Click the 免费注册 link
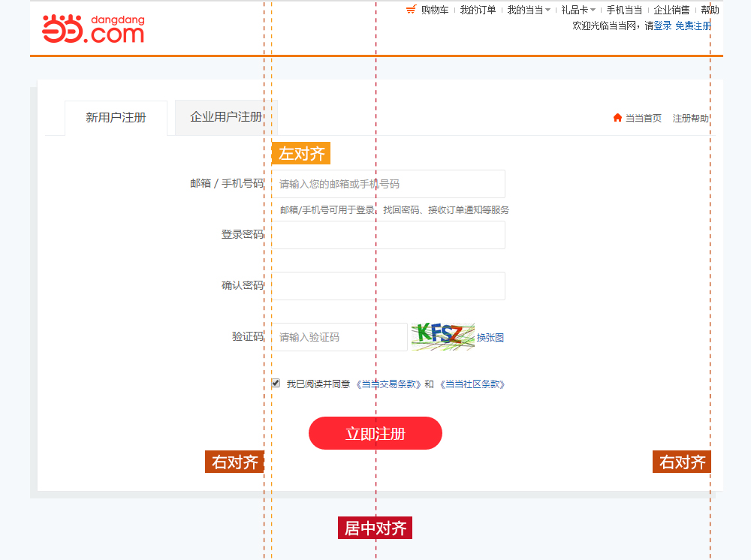 [x=694, y=25]
